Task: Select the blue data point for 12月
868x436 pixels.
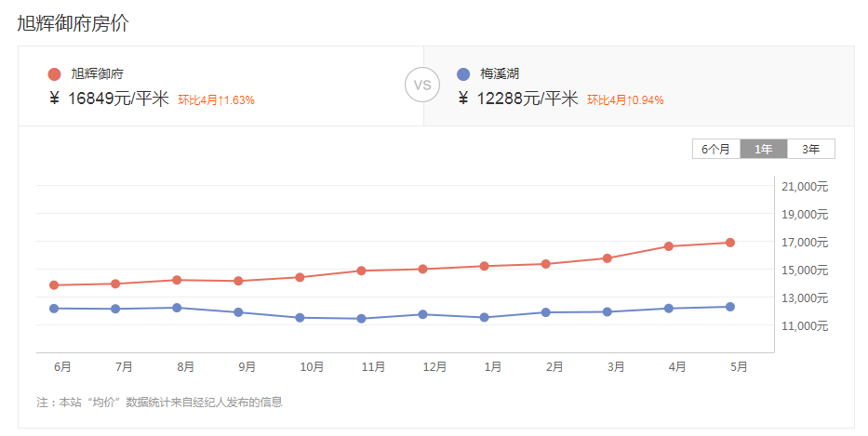Action: coord(422,314)
